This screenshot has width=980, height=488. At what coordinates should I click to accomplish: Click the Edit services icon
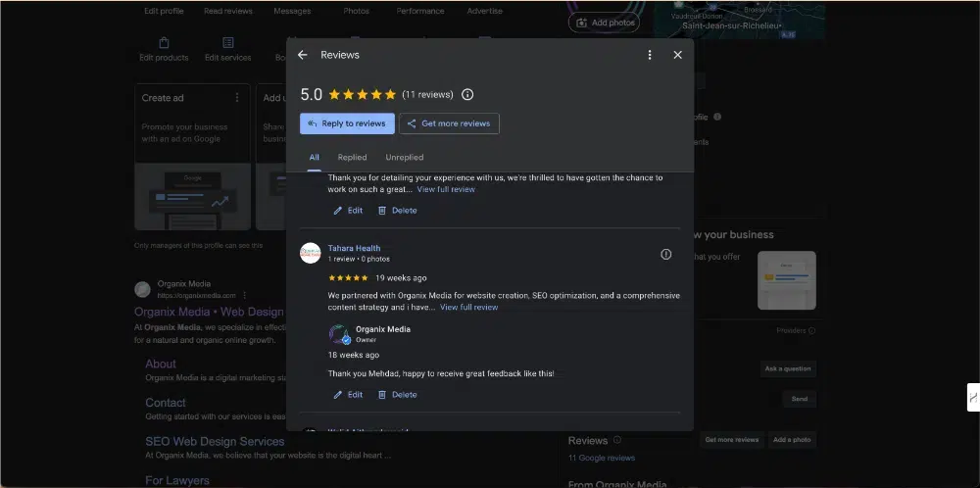tap(228, 42)
